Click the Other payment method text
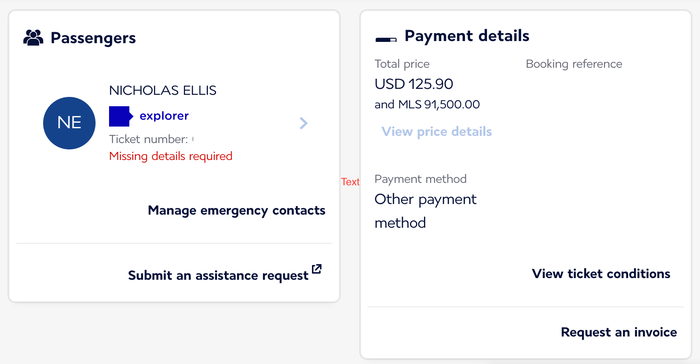Viewport: 700px width, 364px height. click(425, 211)
